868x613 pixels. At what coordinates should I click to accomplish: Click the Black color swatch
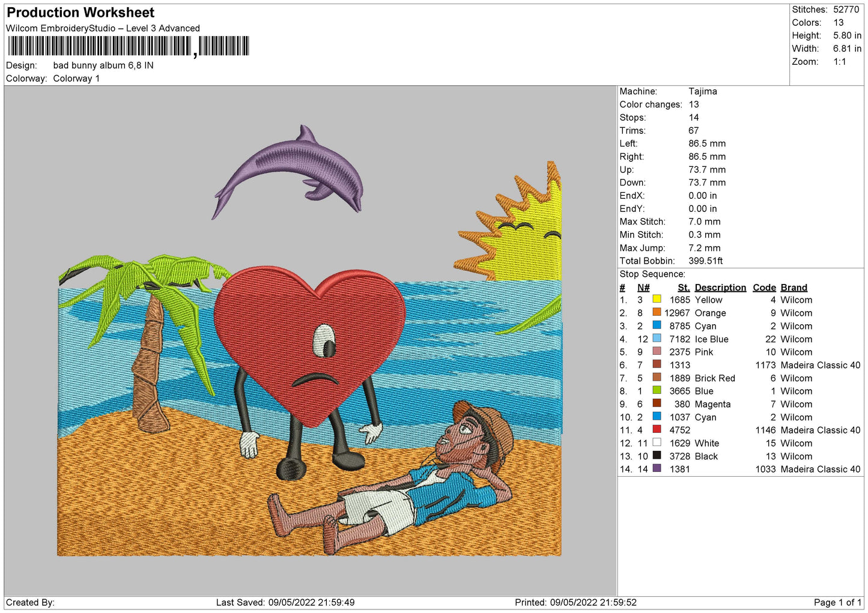(657, 456)
